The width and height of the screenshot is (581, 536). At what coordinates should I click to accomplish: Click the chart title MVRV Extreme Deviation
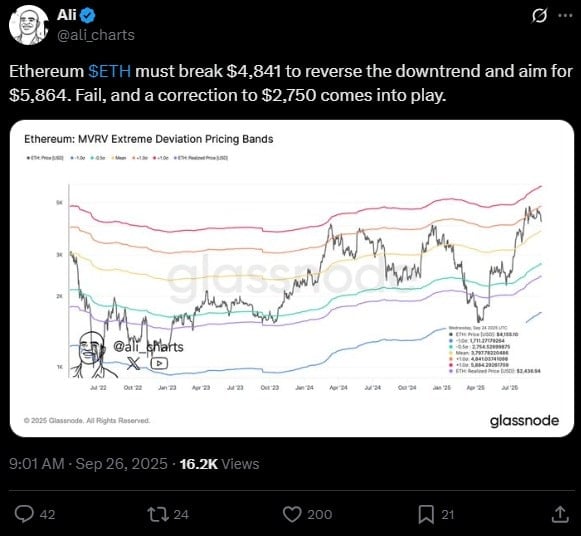tap(149, 139)
